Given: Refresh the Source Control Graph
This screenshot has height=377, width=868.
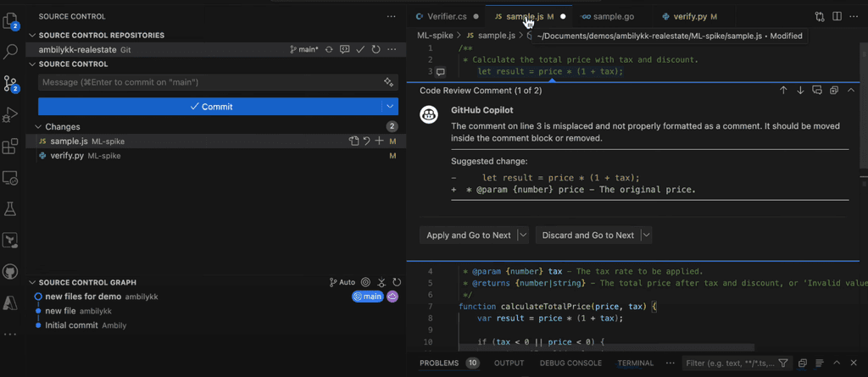Looking at the screenshot, I should 397,282.
